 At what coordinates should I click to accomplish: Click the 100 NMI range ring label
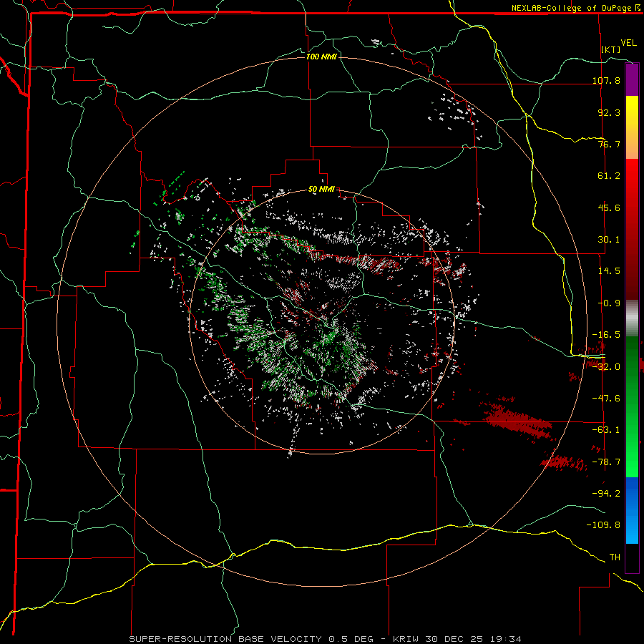[x=321, y=57]
